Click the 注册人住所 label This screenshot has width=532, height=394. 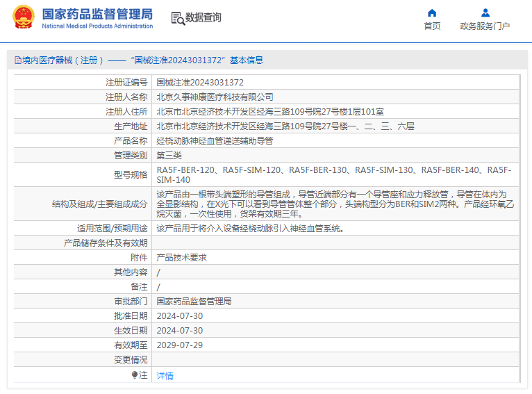pos(126,112)
